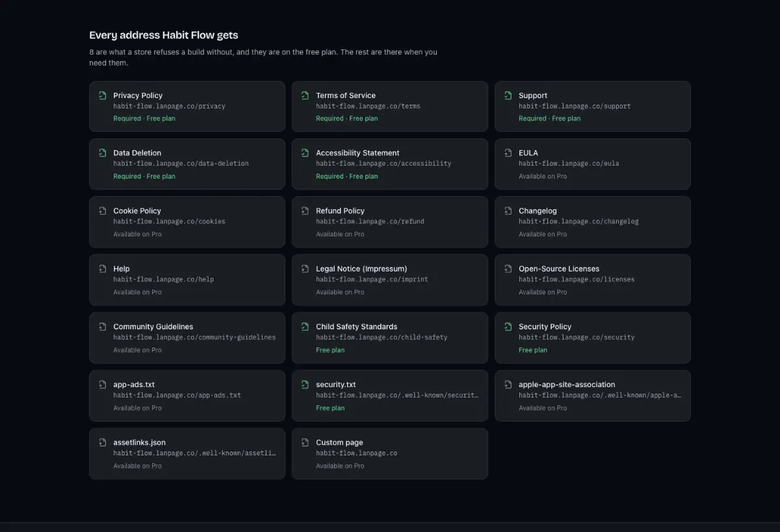Select the assetlinks.json title
This screenshot has width=780, height=532.
[x=139, y=442]
